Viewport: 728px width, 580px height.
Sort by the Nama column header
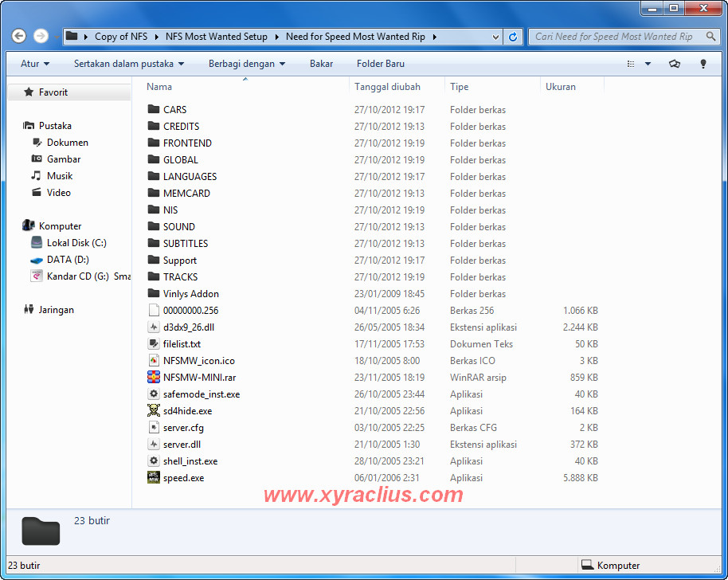(159, 87)
